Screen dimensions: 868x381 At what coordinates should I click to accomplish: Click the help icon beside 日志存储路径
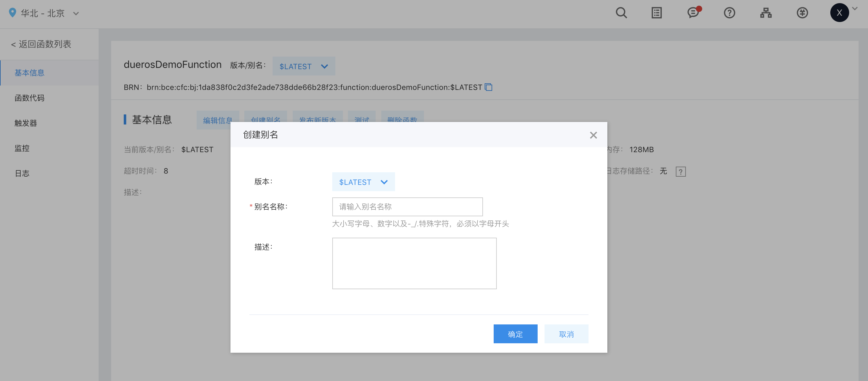pos(680,172)
